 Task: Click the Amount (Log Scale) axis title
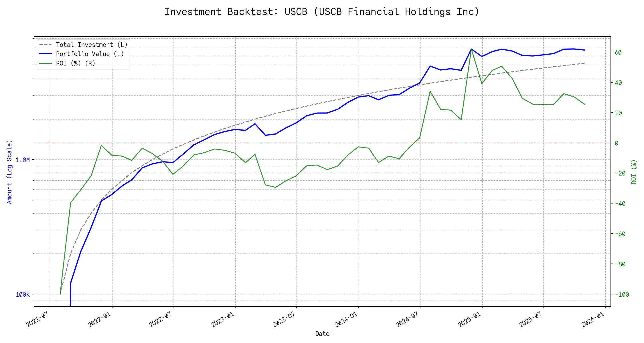pyautogui.click(x=9, y=172)
